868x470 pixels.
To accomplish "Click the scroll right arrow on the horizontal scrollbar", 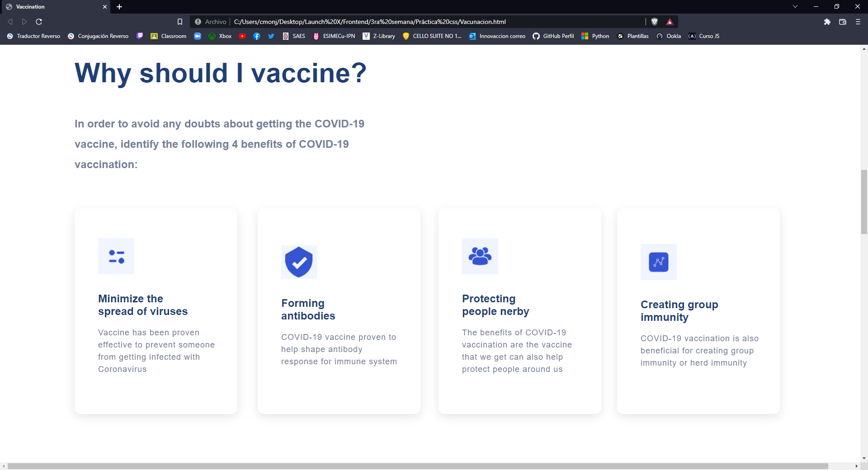I will click(856, 466).
